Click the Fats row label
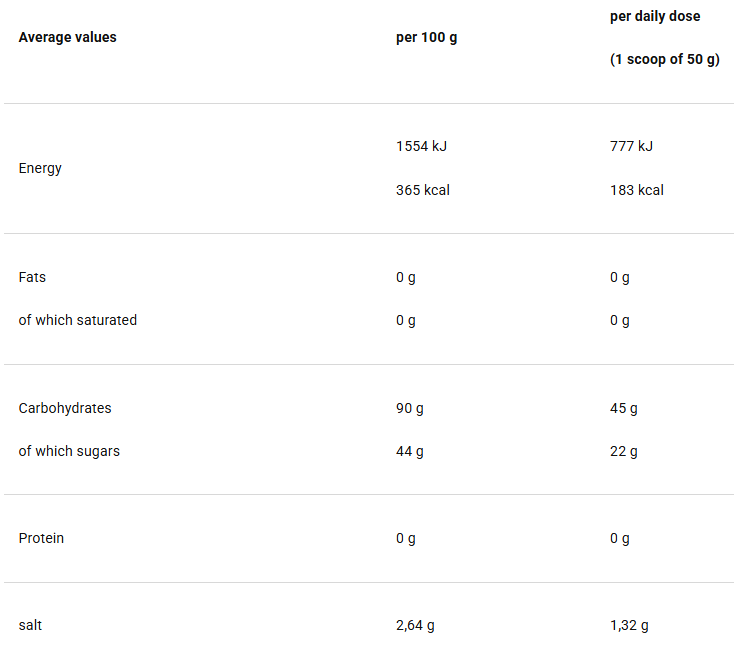Viewport: 734px width, 660px height. click(x=32, y=277)
